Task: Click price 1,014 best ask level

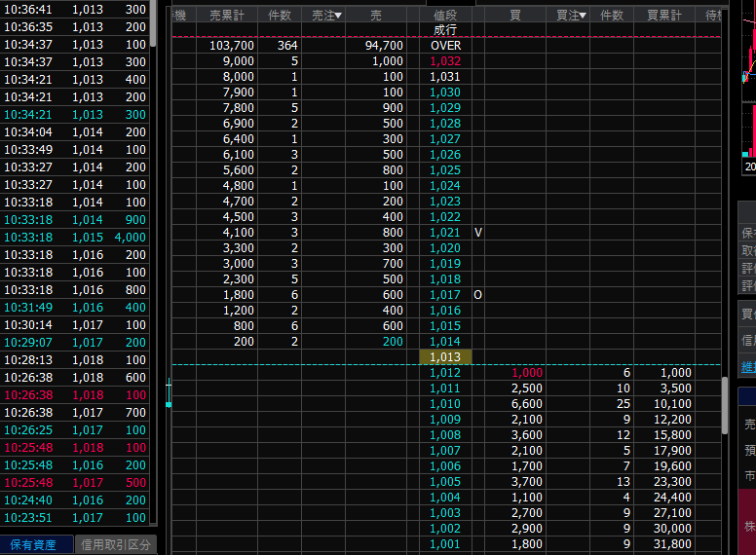Action: (445, 342)
